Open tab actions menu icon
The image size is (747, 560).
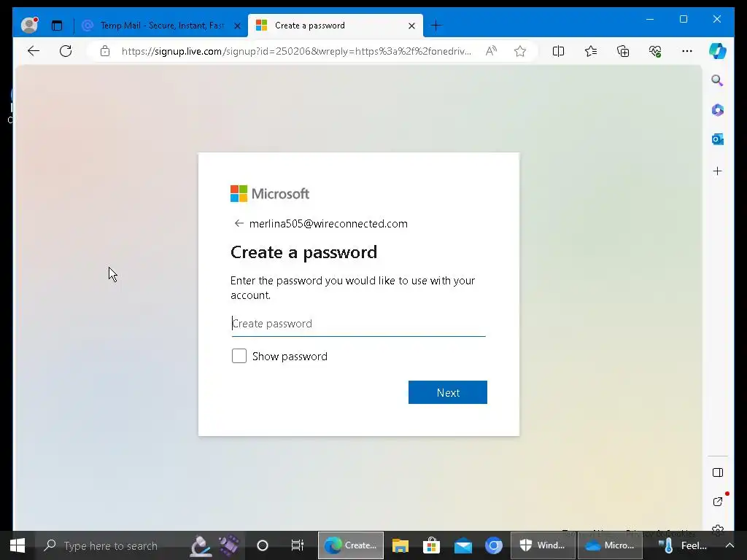point(57,26)
